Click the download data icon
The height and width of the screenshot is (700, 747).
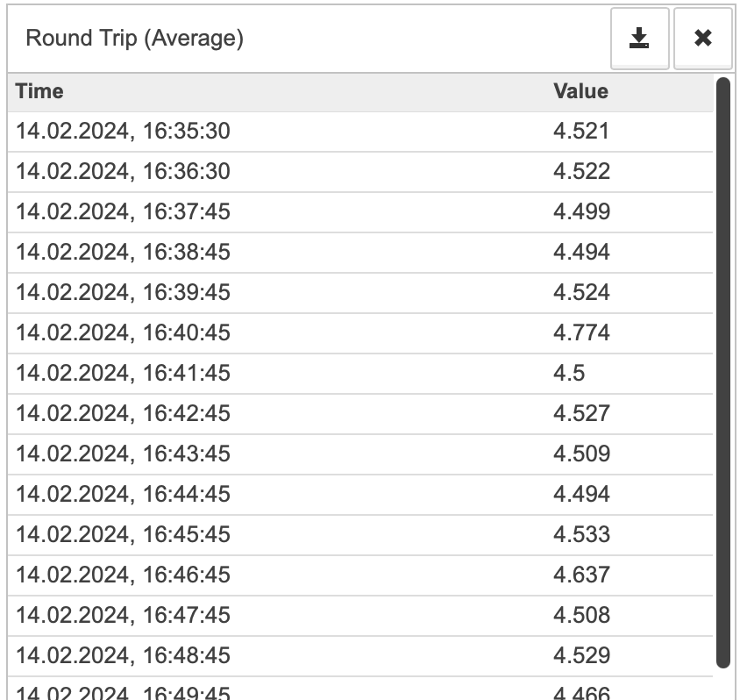pyautogui.click(x=639, y=38)
